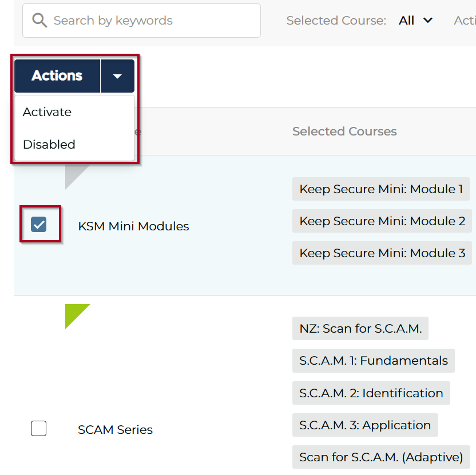Click the Keep Secure Mini: Module 3 tag
The image size is (476, 475).
pyautogui.click(x=382, y=253)
